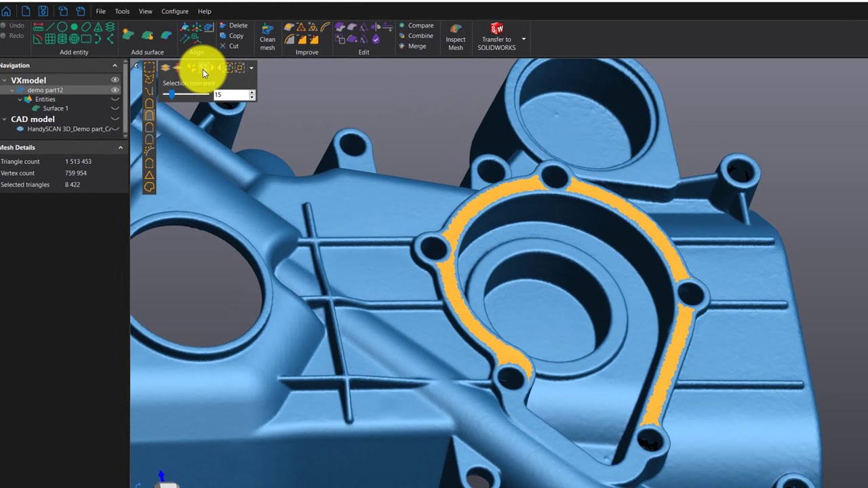The image size is (868, 488).
Task: Select the triangle selection tool
Action: click(x=149, y=175)
